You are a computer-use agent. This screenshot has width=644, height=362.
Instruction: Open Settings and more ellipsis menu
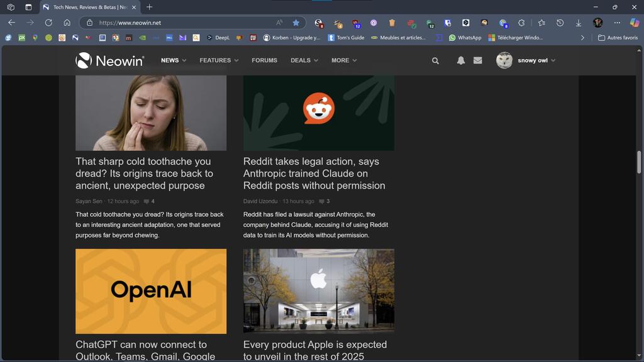617,23
